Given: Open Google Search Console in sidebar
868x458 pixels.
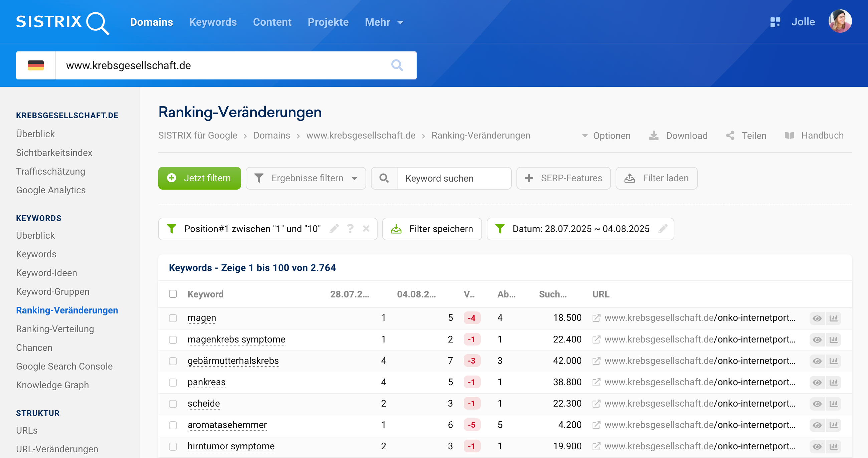Looking at the screenshot, I should [x=64, y=366].
